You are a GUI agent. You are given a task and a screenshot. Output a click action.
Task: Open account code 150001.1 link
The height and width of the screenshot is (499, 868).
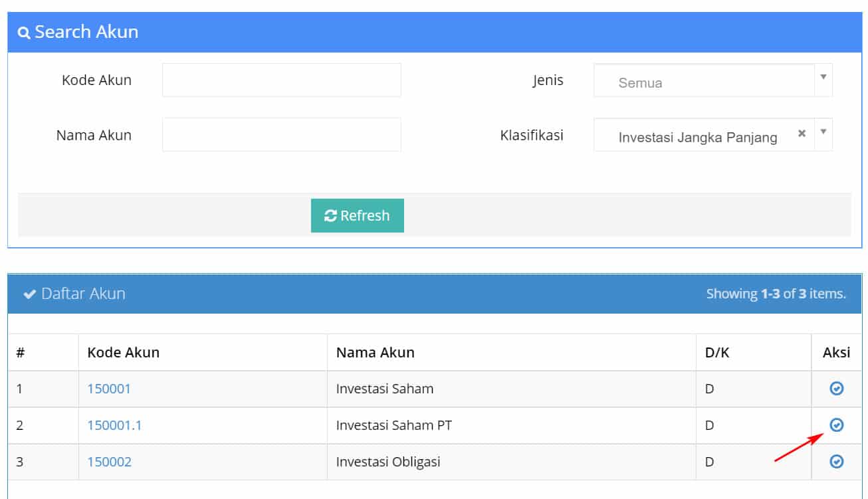(x=114, y=425)
